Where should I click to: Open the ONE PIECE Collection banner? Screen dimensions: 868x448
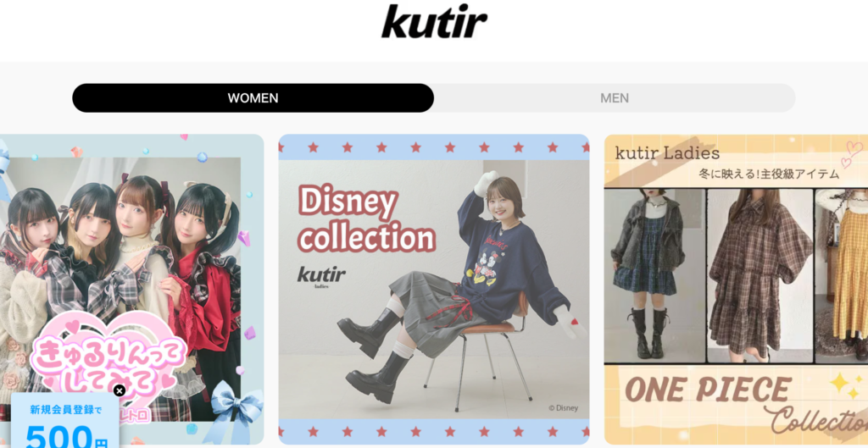coord(736,290)
